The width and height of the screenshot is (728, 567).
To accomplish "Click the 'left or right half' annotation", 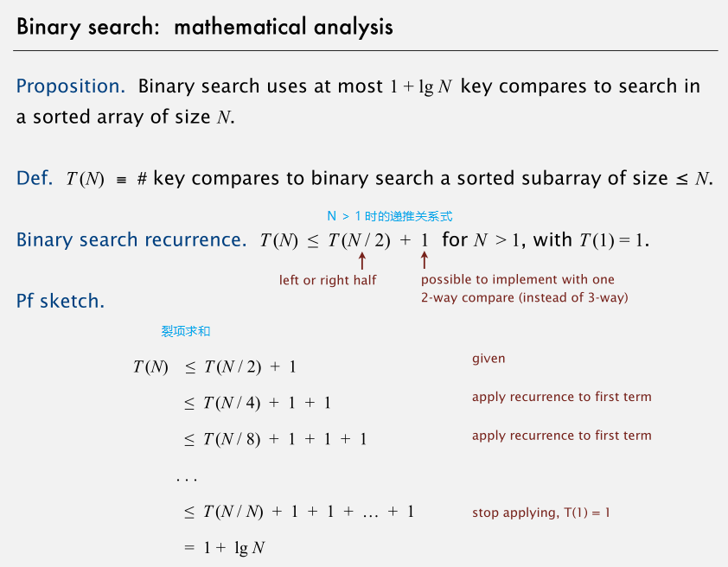I will 328,280.
